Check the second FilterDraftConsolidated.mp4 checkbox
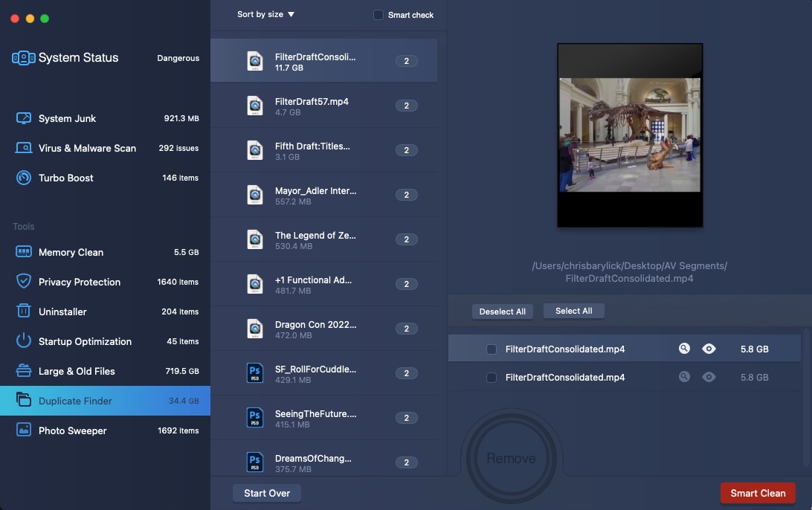Screen dimensions: 812x510 (x=492, y=378)
